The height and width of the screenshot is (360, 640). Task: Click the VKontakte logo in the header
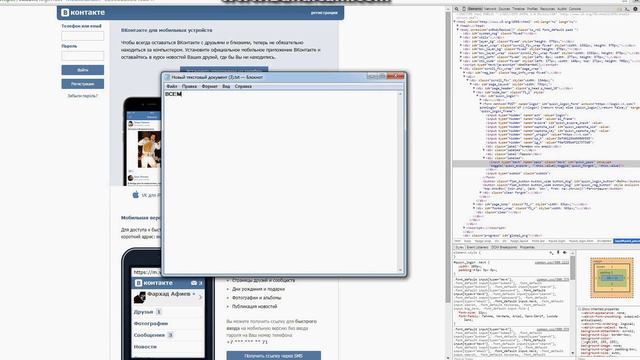click(x=83, y=13)
